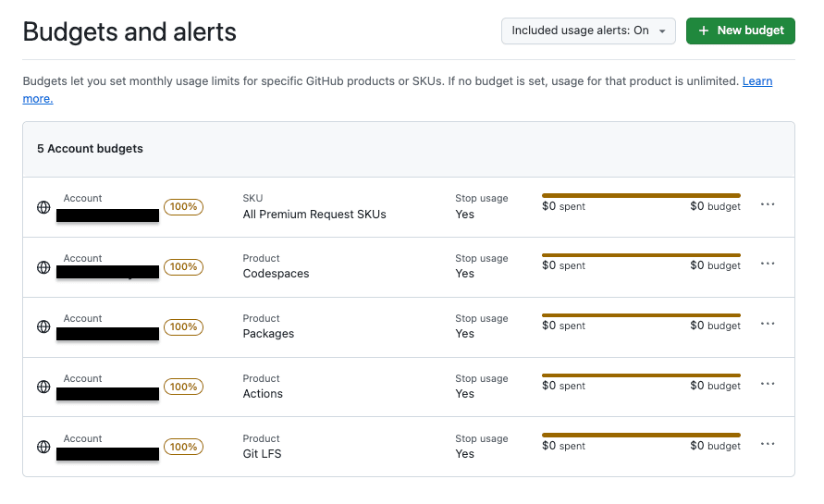Click the New budget button

pyautogui.click(x=741, y=31)
